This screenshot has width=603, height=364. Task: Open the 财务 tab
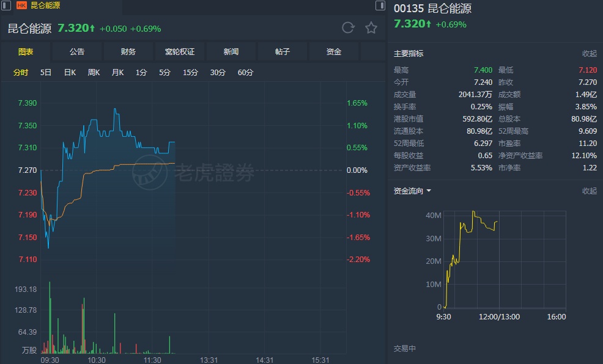coord(128,52)
